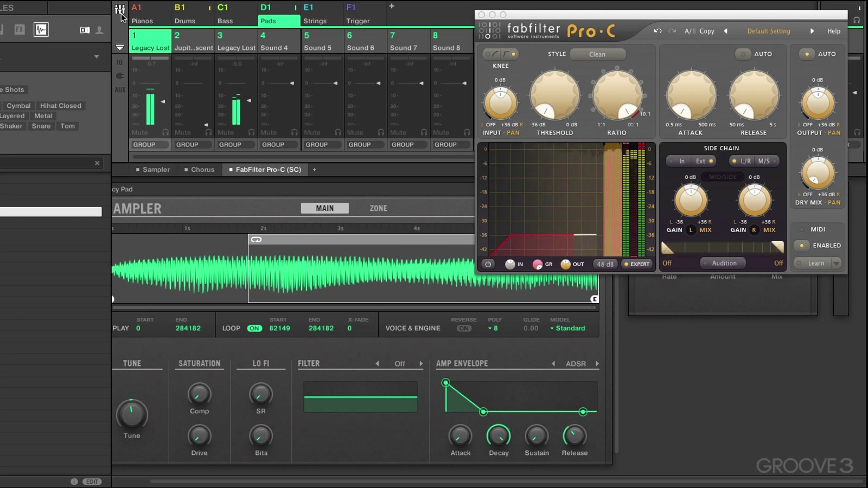The width and height of the screenshot is (868, 488).
Task: Click the Pro-C redo arrow
Action: (x=672, y=31)
